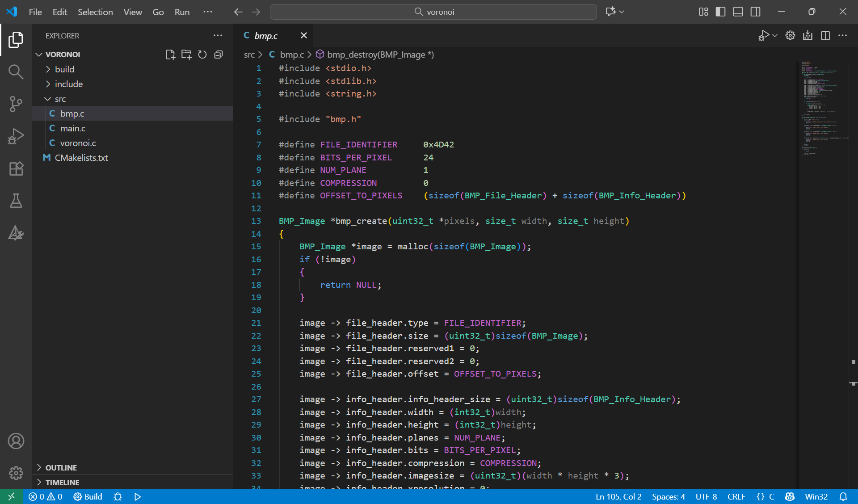Screen dimensions: 858x504
Task: Click the New File icon in Explorer
Action: 170,55
